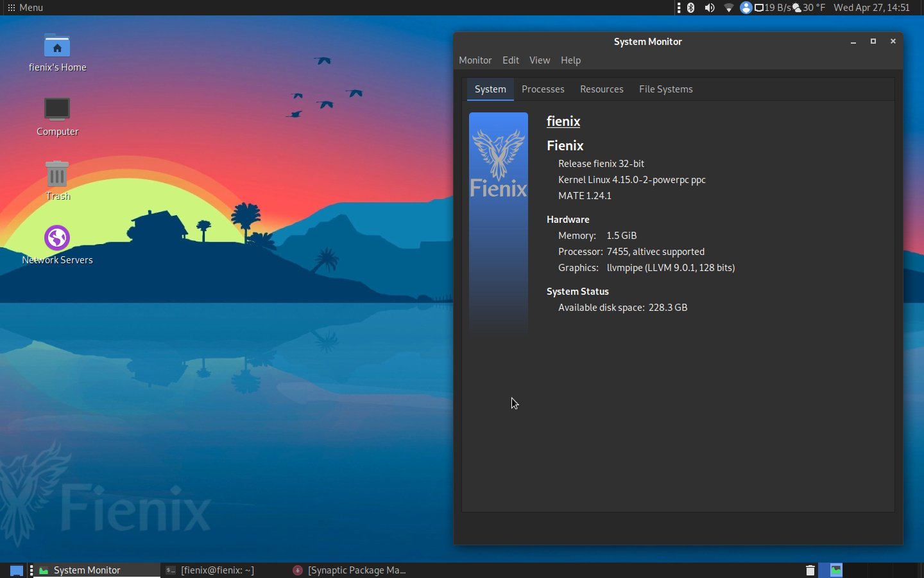Viewport: 924px width, 578px height.
Task: Click the user account icon in panel
Action: tap(746, 7)
